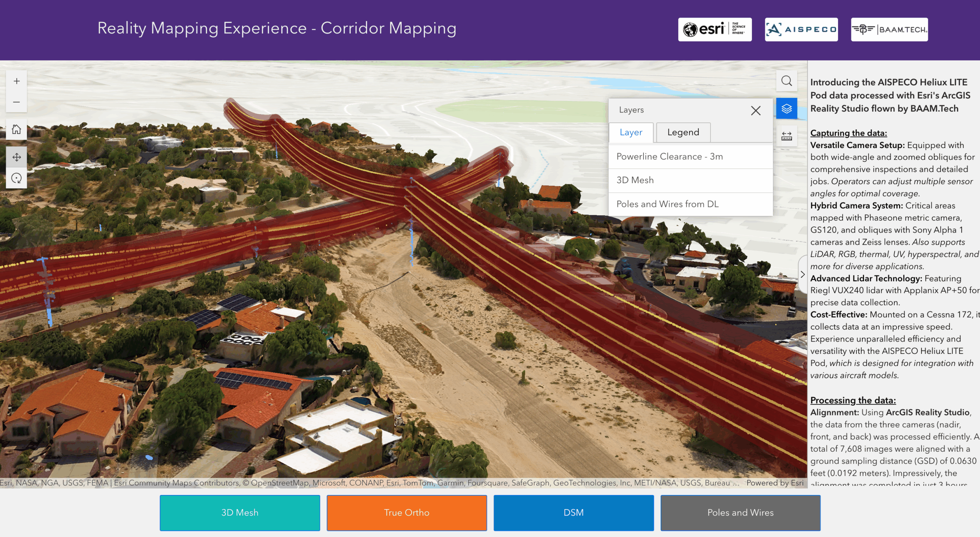Toggle the Layers panel icon
Viewport: 980px width, 537px height.
click(786, 109)
